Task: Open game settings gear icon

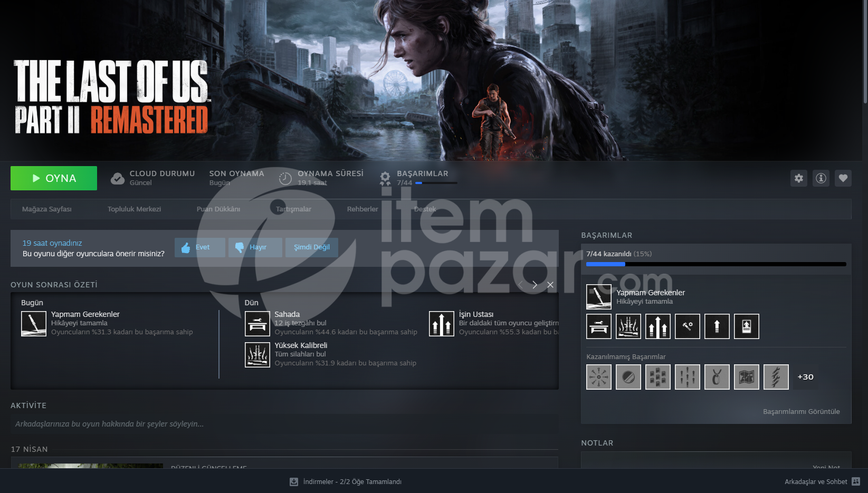Action: coord(799,178)
